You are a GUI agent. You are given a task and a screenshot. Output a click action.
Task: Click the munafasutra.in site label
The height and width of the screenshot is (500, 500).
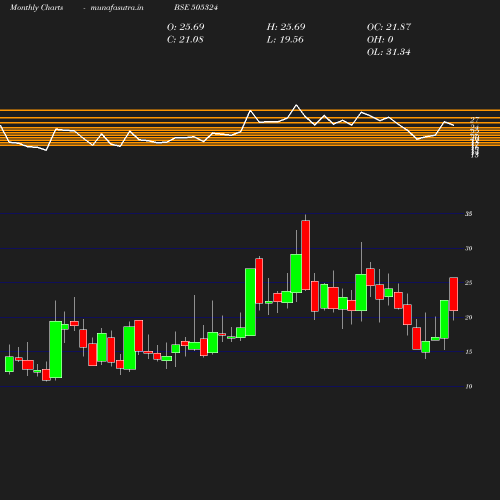[x=117, y=7]
